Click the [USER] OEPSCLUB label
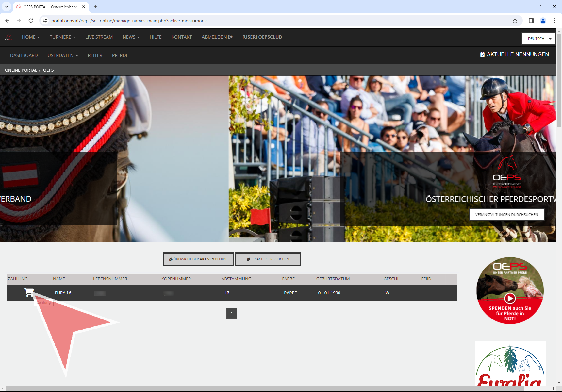 tap(262, 37)
